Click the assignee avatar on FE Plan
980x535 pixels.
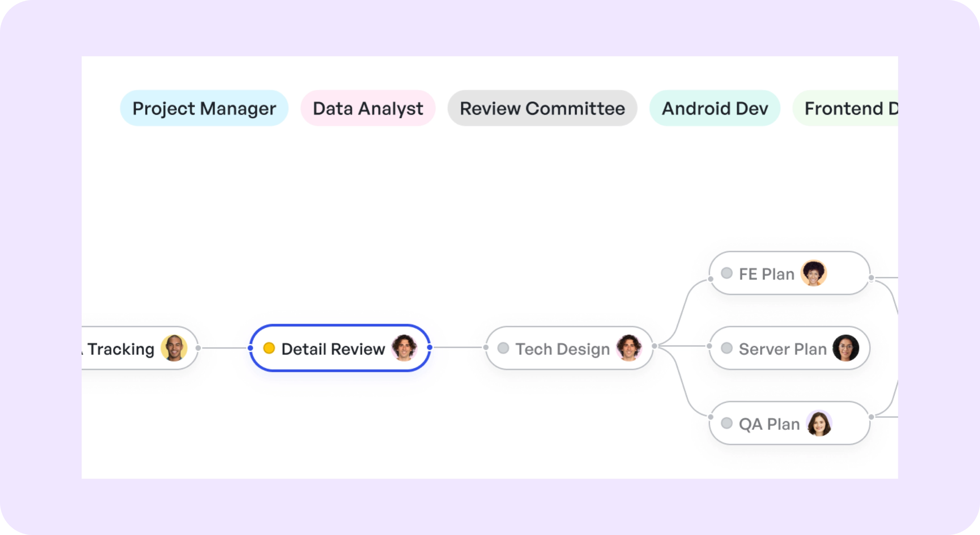click(x=814, y=273)
